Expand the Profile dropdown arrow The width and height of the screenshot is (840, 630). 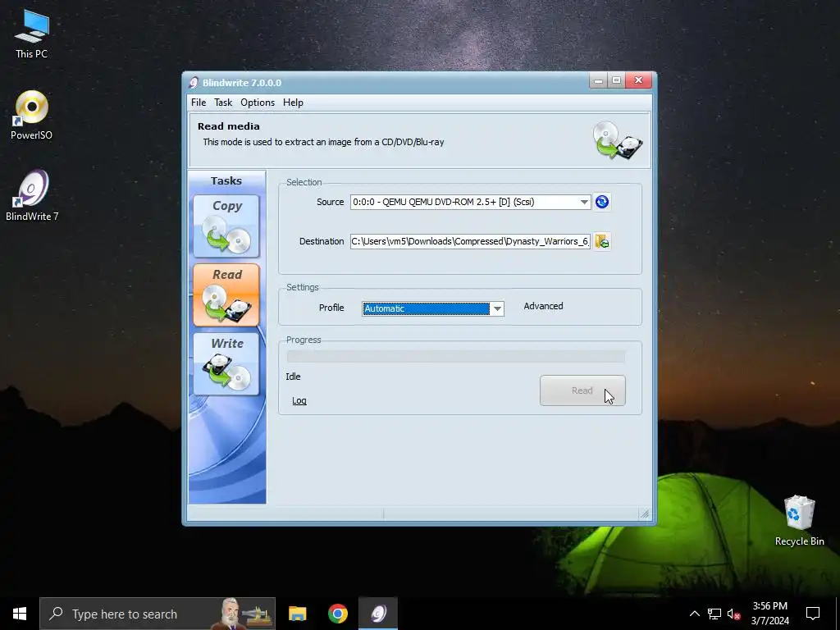497,308
